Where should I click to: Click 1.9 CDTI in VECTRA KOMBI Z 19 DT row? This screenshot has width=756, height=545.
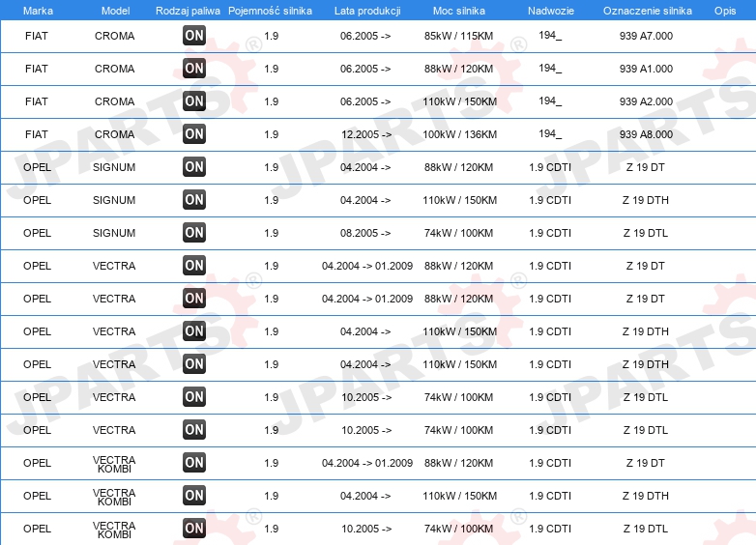550,463
